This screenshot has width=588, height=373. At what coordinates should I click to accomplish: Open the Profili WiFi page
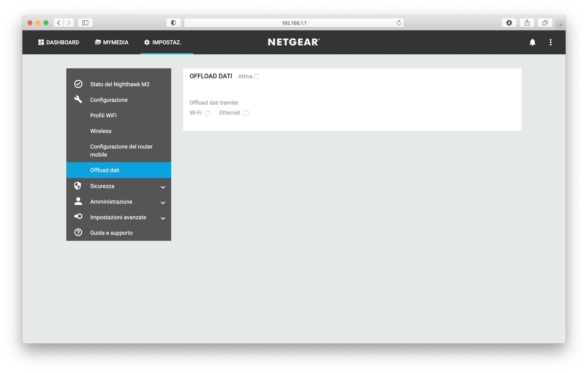pos(103,115)
